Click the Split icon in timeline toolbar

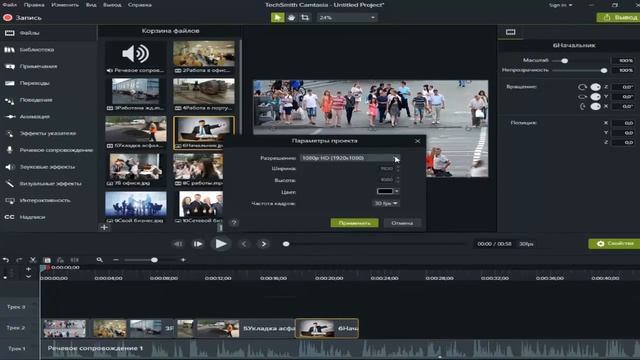(x=74, y=260)
